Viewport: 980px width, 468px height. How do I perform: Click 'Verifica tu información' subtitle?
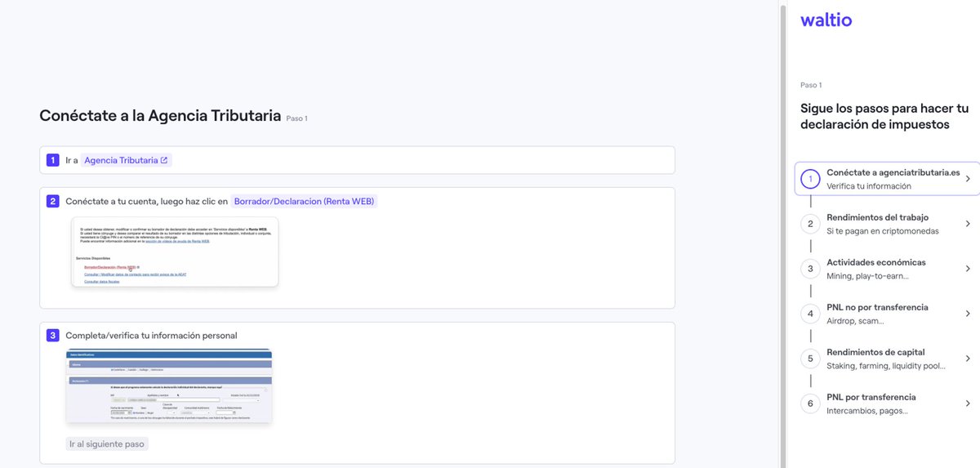pos(869,186)
